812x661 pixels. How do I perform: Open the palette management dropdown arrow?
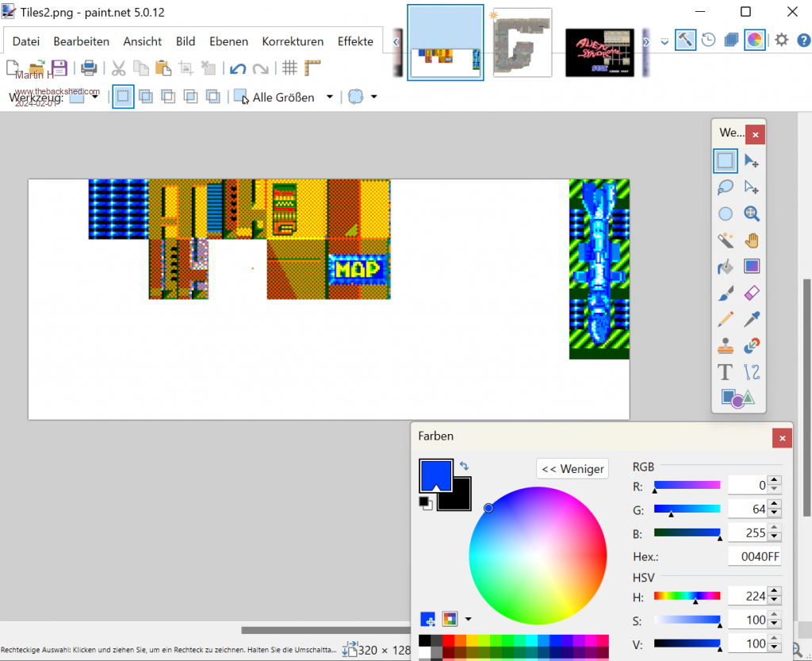click(468, 619)
